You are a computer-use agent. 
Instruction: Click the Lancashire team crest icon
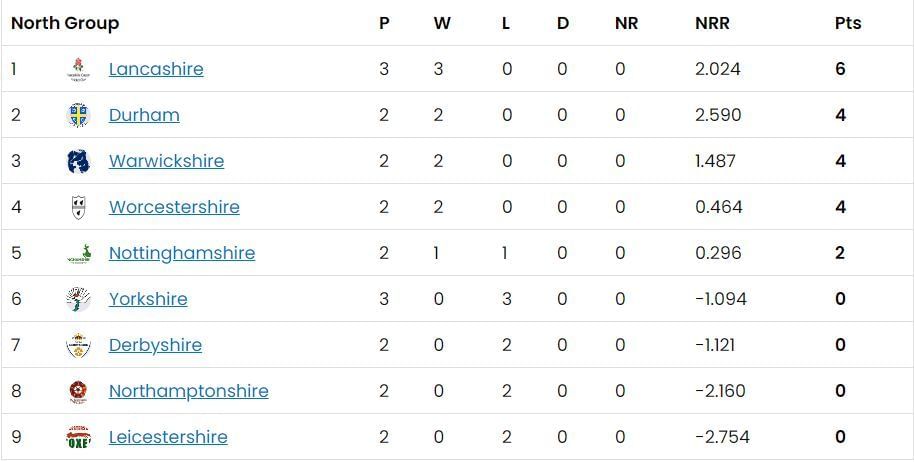[x=78, y=69]
